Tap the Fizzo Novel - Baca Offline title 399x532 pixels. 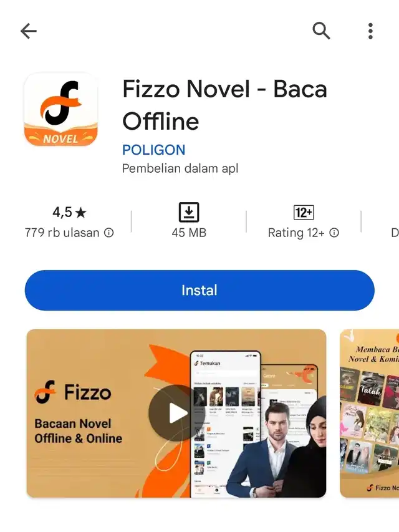(x=224, y=105)
